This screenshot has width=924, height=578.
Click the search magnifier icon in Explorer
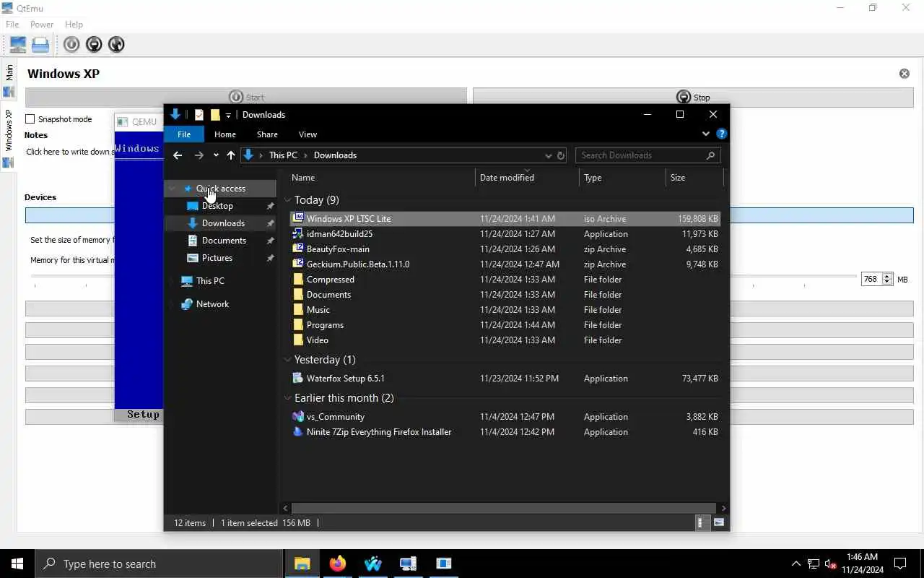click(x=710, y=155)
